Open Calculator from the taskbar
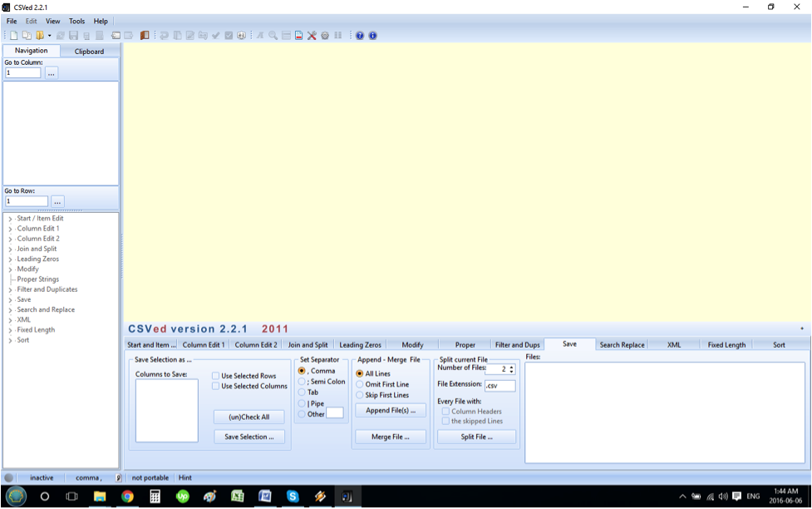 [155, 497]
